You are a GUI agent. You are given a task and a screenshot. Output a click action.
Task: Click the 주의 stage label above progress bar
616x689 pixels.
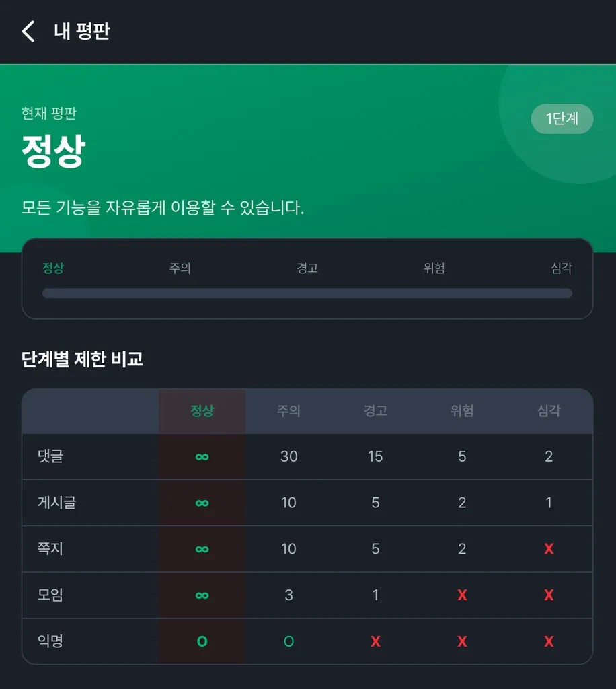tap(180, 268)
